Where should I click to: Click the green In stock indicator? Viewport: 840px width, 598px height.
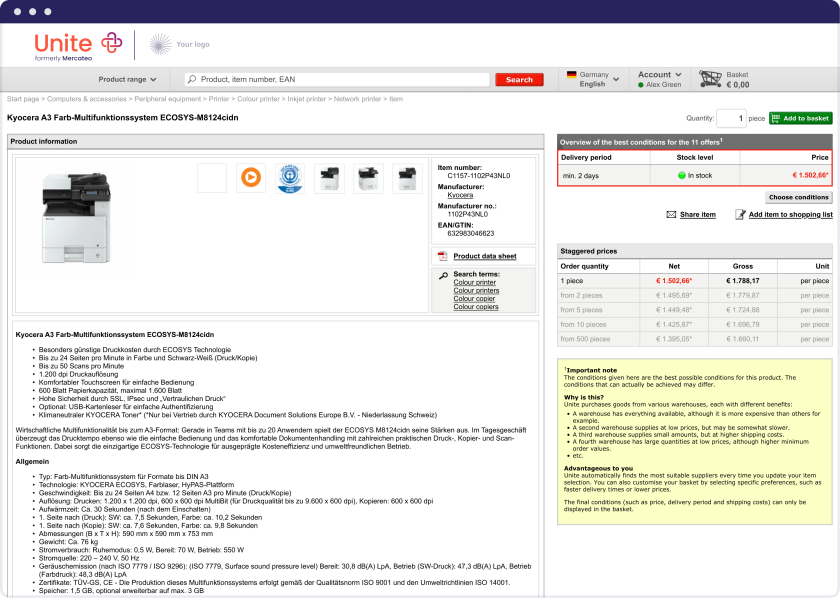click(x=682, y=175)
